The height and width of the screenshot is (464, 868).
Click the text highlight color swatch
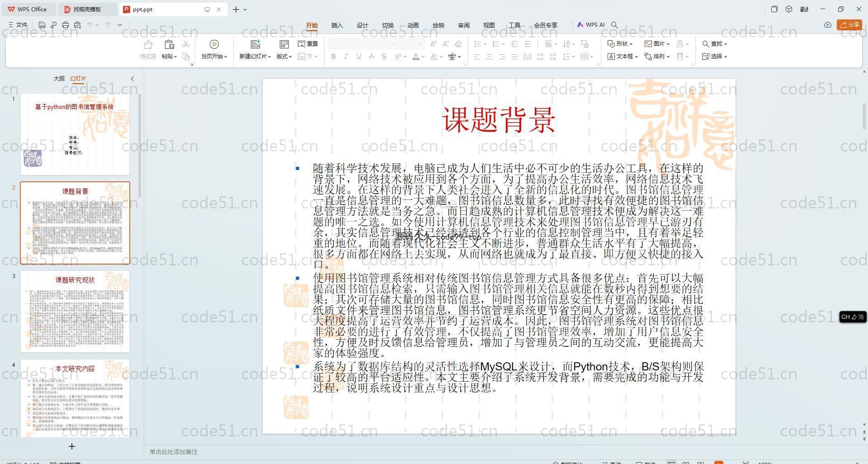pyautogui.click(x=434, y=57)
